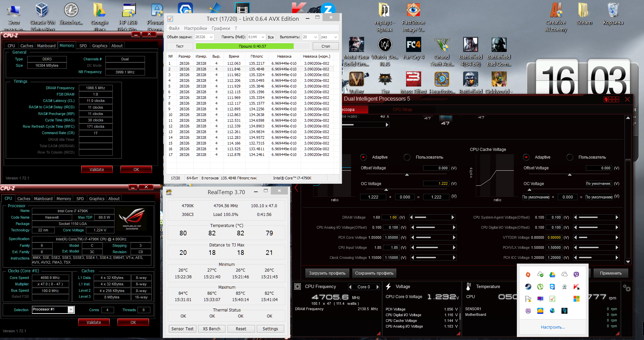644x340 pixels.
Task: Select Adaptive mode under CPU Cache Voltage
Action: pos(526,157)
